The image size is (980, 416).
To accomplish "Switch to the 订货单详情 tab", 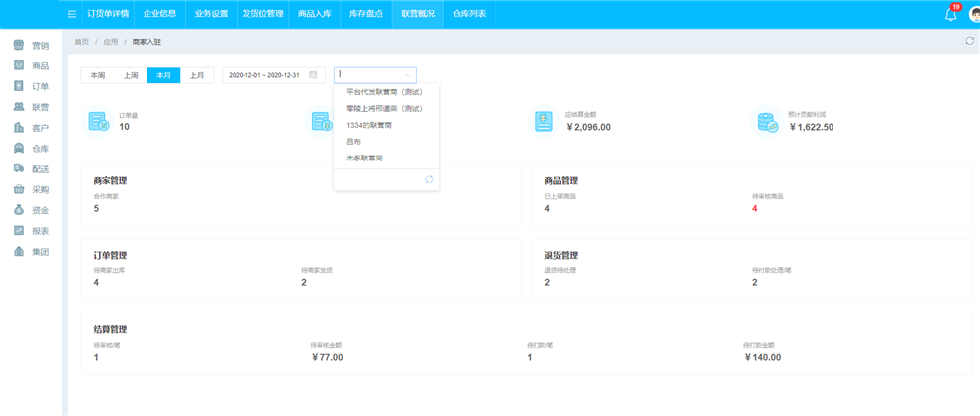I will click(108, 14).
